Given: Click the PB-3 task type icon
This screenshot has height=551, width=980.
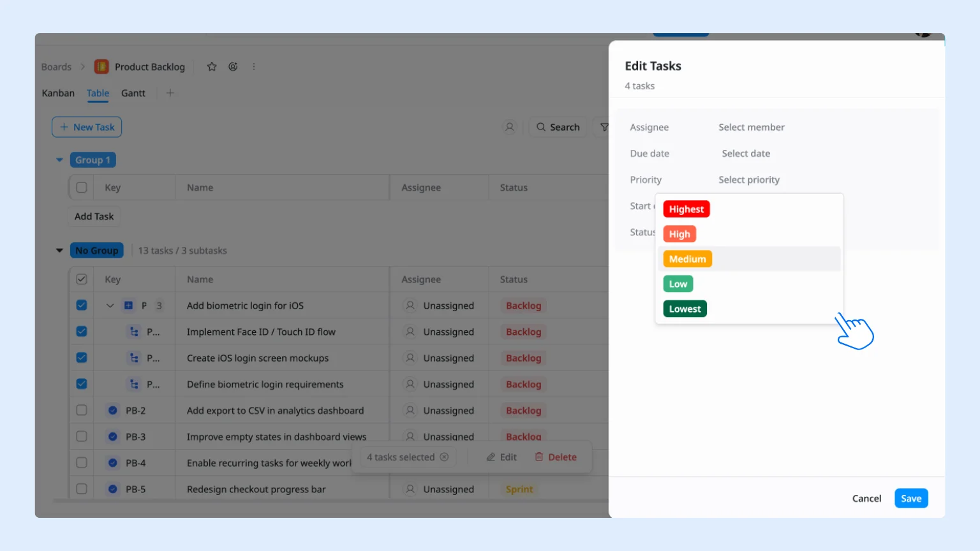Looking at the screenshot, I should pos(113,436).
